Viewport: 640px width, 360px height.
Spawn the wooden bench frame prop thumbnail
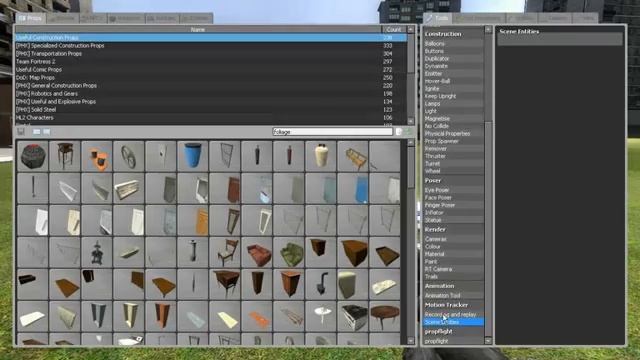[x=353, y=156]
